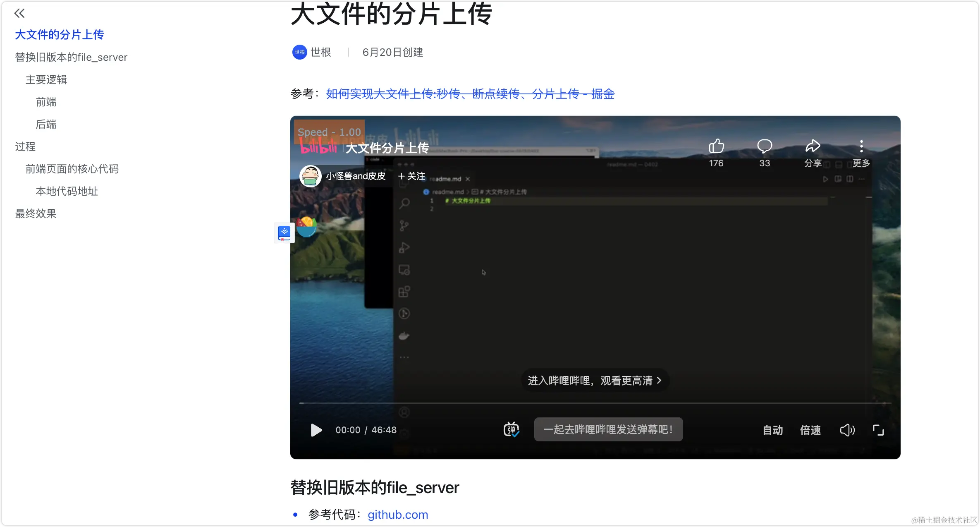The width and height of the screenshot is (980, 527).
Task: Click the danmaku input field
Action: point(608,429)
